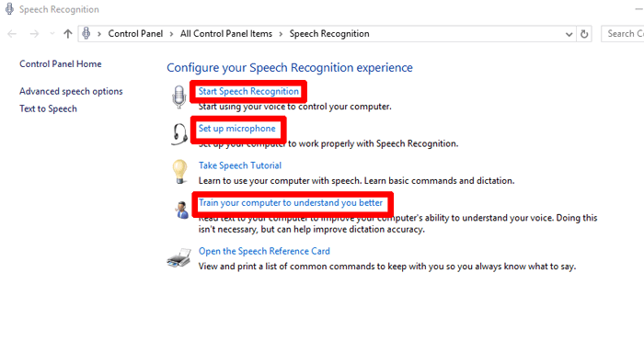Click the microphone icon in address bar
Viewport: 644px width, 341px height.
[86, 33]
